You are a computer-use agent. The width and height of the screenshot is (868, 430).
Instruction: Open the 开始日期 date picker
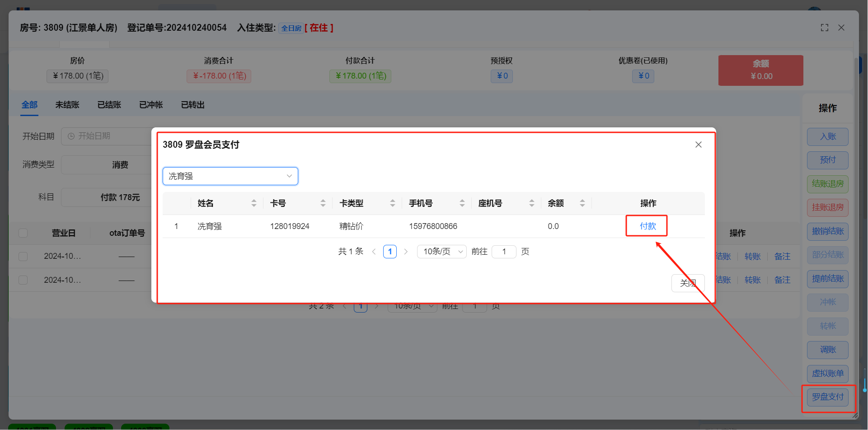point(106,136)
